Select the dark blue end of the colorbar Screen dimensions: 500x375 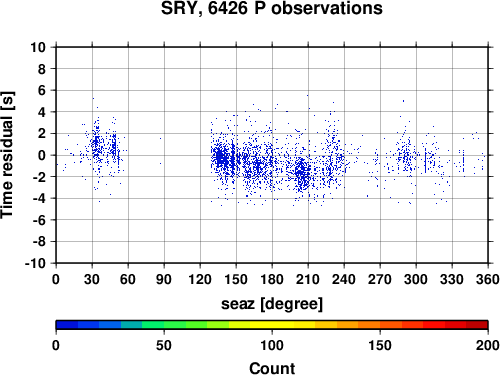pos(67,325)
